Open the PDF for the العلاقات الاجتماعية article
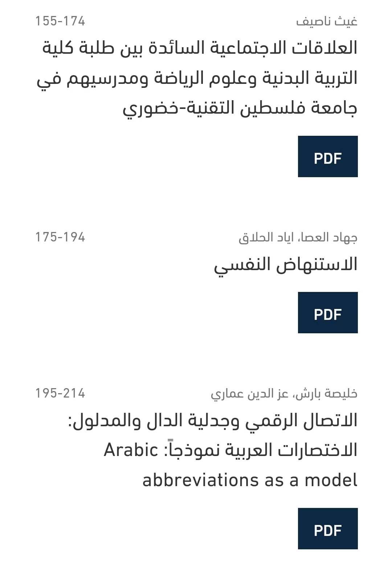Screen dimensions: 392x578 coord(328,156)
